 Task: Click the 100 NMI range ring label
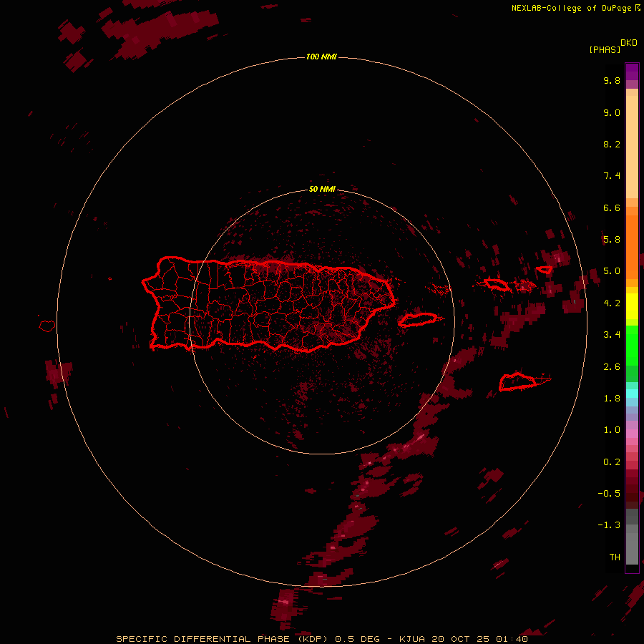pyautogui.click(x=321, y=57)
